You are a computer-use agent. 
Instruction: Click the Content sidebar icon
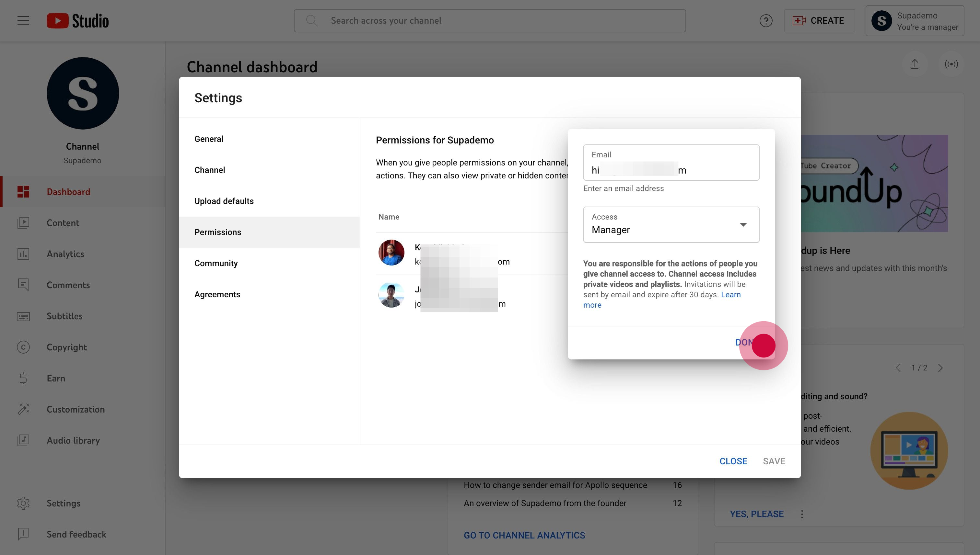coord(23,222)
